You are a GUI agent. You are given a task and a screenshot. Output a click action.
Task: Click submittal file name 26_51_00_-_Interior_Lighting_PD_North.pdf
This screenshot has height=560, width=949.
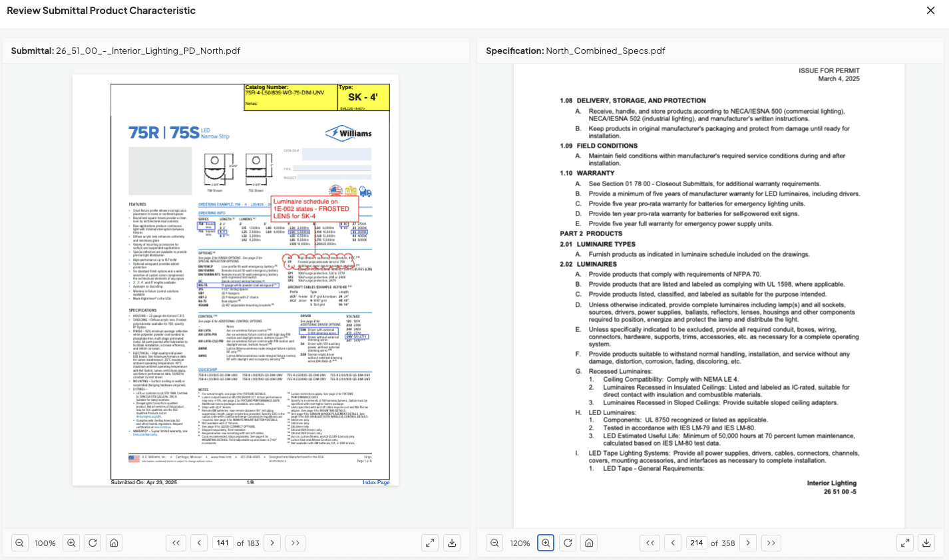[148, 51]
